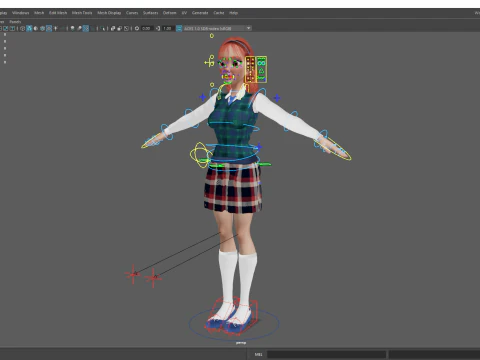
Task: Toggle X-Ray Active Components icon
Action: point(119,28)
